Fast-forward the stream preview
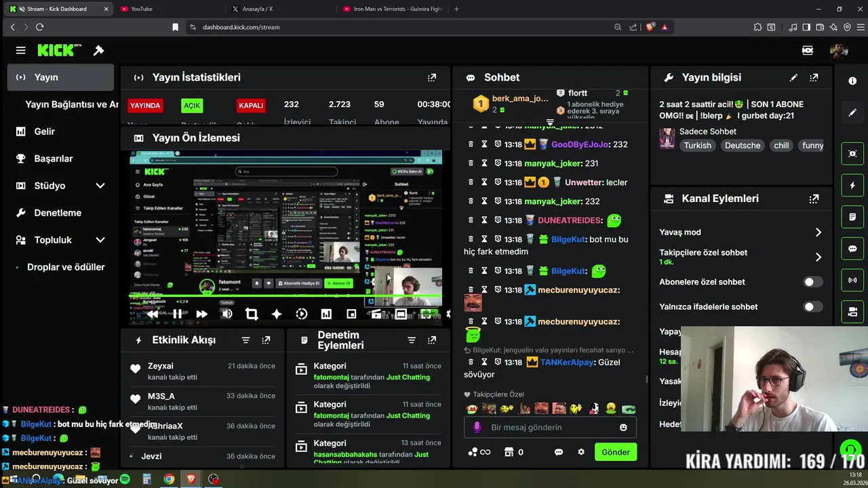Screen dimensions: 868x488 (201, 314)
